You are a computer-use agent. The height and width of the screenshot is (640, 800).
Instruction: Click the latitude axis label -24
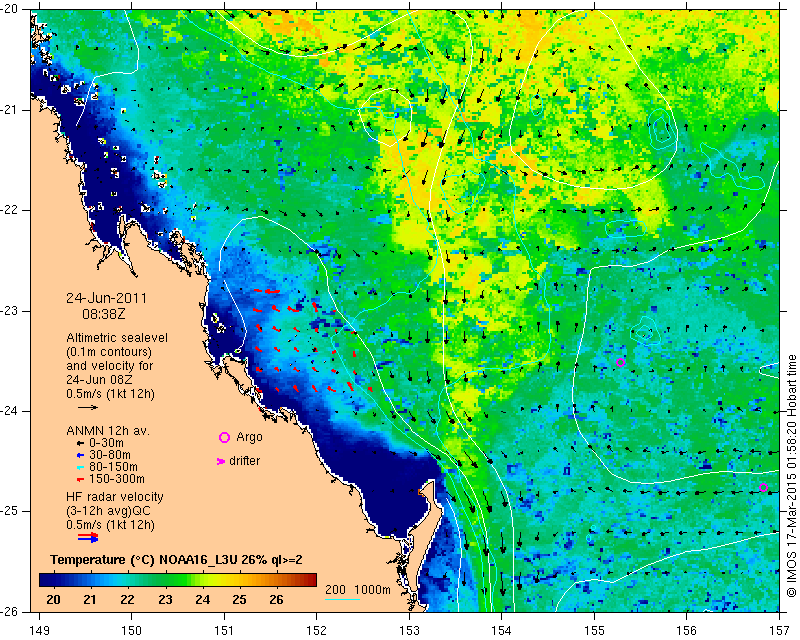coord(9,411)
